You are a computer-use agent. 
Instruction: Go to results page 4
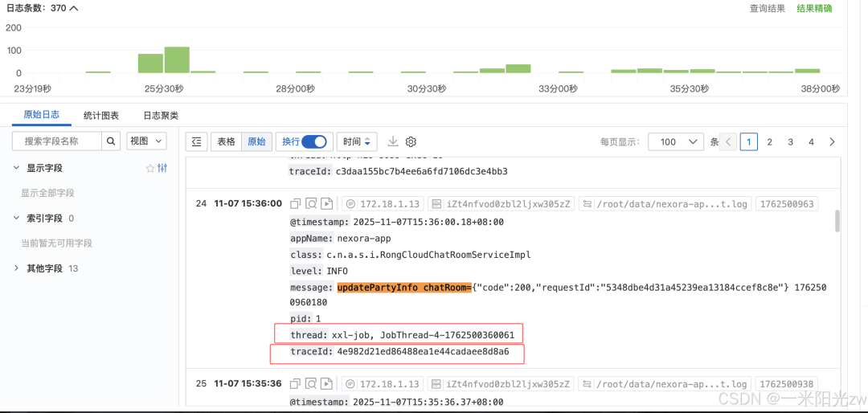(x=812, y=141)
